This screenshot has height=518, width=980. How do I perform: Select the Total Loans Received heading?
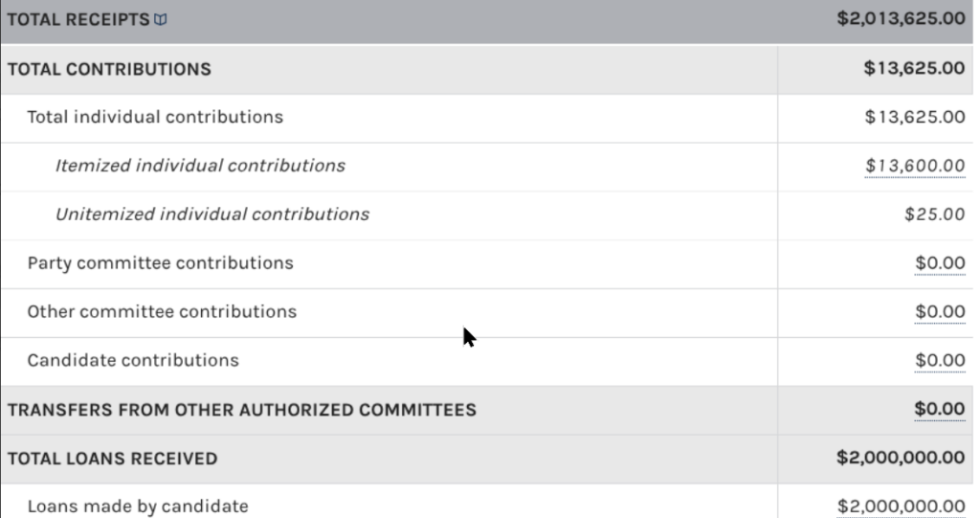click(x=113, y=459)
